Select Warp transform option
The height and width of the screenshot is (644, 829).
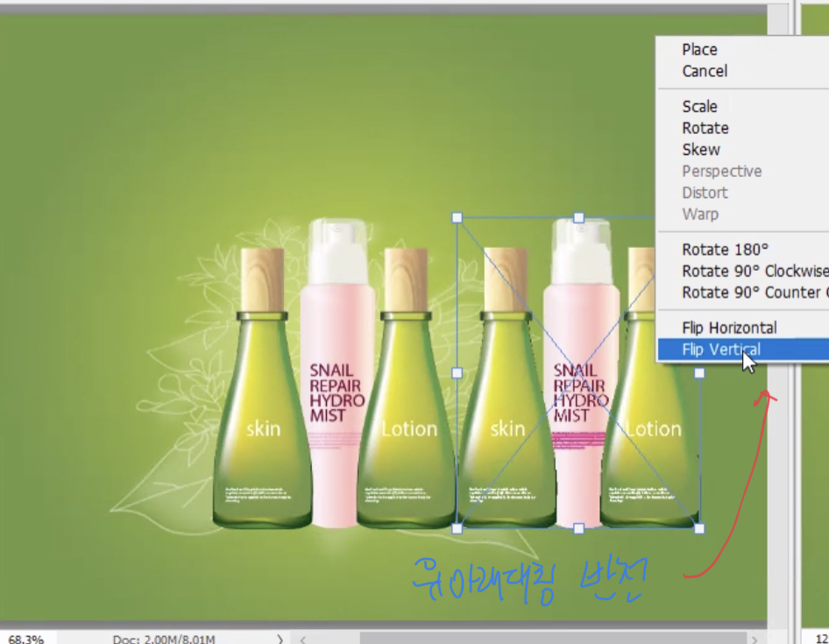742,214
